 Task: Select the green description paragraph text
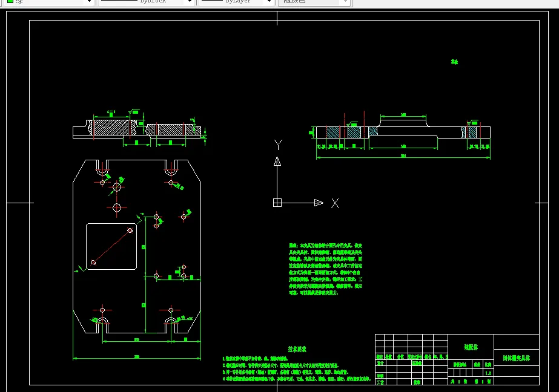point(325,269)
